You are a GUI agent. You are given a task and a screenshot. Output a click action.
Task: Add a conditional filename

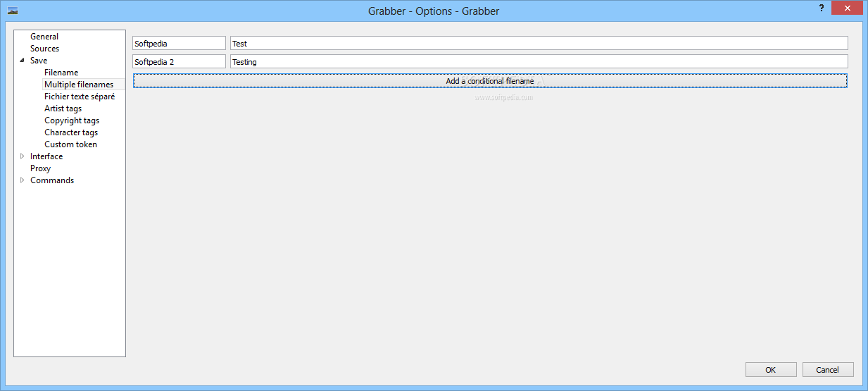(490, 81)
